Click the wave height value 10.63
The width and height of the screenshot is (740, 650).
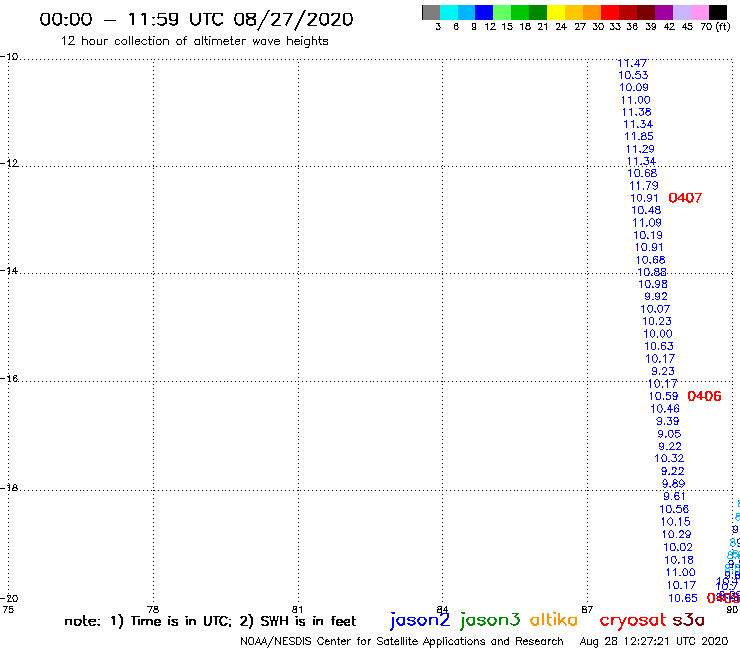pyautogui.click(x=659, y=346)
